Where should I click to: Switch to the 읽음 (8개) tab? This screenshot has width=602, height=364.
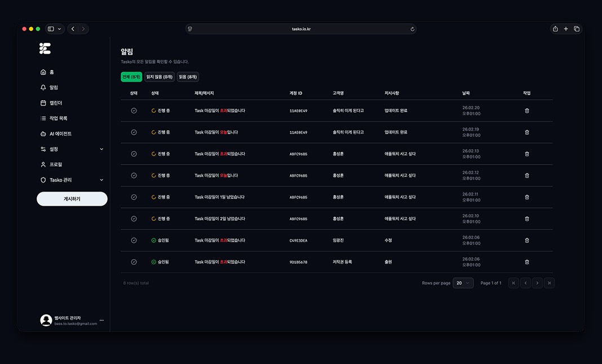pos(188,77)
